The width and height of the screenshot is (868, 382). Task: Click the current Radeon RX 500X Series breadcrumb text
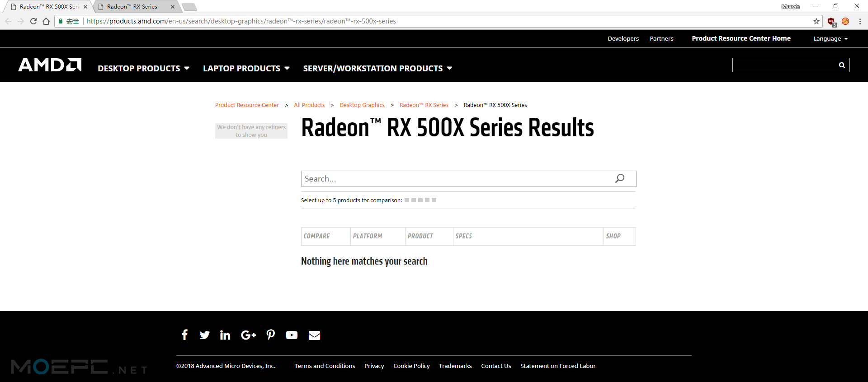click(x=495, y=105)
